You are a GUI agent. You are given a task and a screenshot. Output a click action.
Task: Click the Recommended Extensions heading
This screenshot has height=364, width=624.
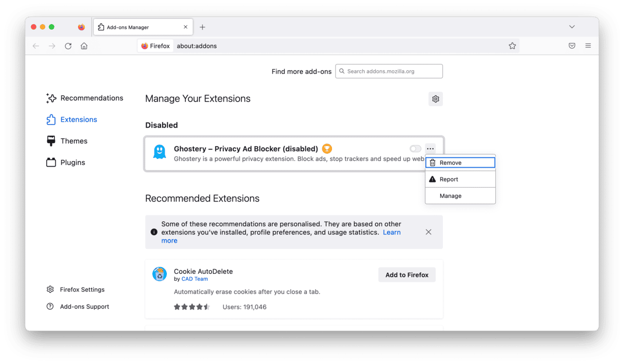click(202, 198)
